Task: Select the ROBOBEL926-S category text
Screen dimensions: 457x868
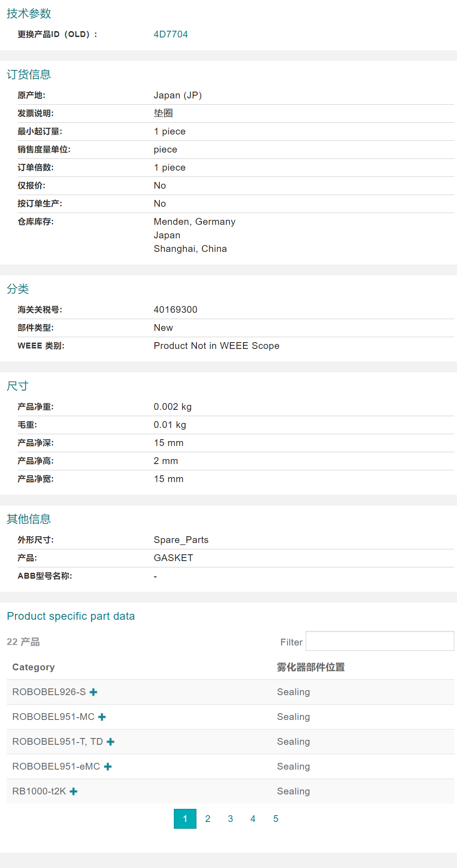Action: [x=49, y=692]
